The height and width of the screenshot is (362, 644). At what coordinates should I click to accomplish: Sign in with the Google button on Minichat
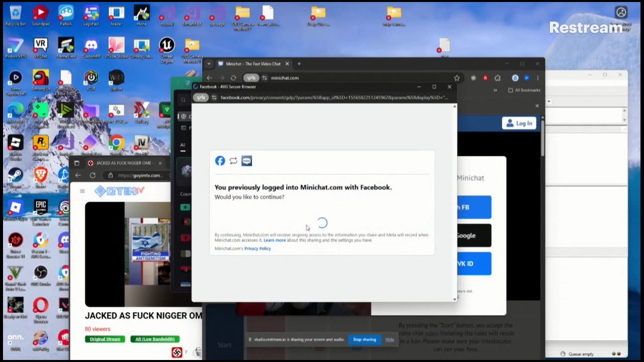point(474,235)
